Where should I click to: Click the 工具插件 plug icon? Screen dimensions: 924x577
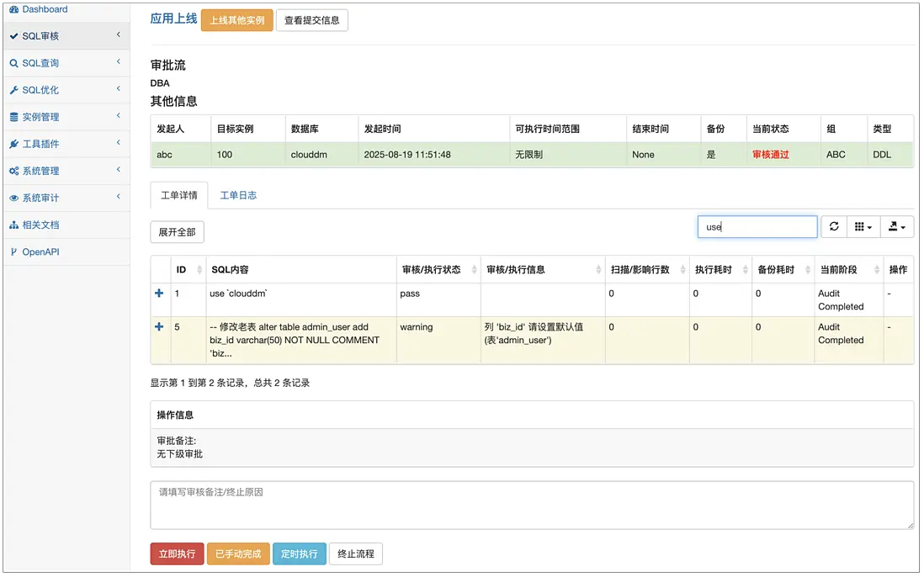[x=13, y=144]
